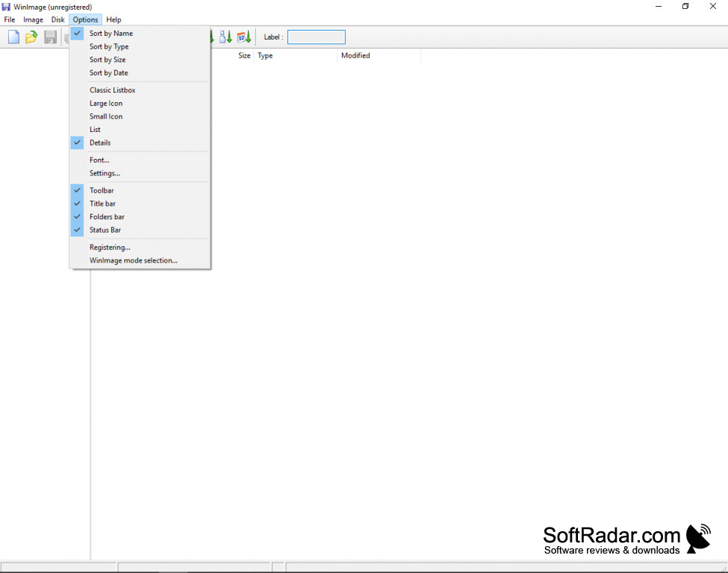Click the WinImage title bar app icon
The width and height of the screenshot is (728, 573).
click(6, 7)
